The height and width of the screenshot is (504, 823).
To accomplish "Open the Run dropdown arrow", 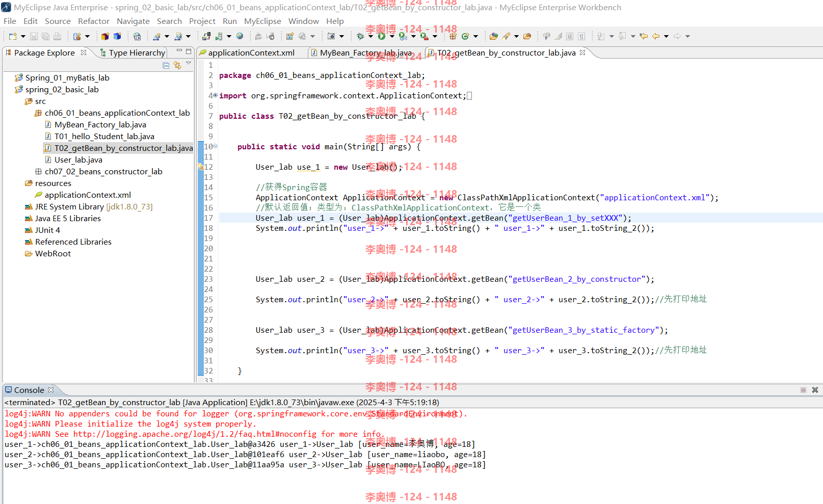I will click(392, 36).
